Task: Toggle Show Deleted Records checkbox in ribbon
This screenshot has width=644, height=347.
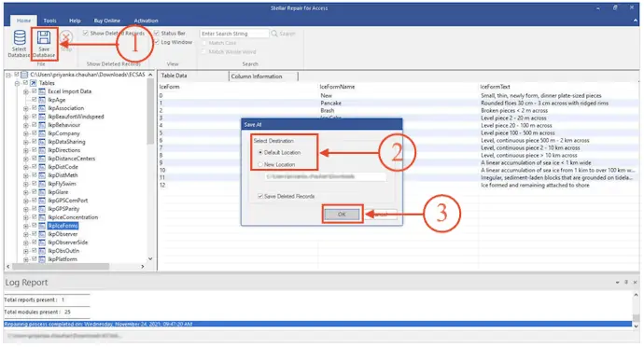Action: tap(86, 33)
